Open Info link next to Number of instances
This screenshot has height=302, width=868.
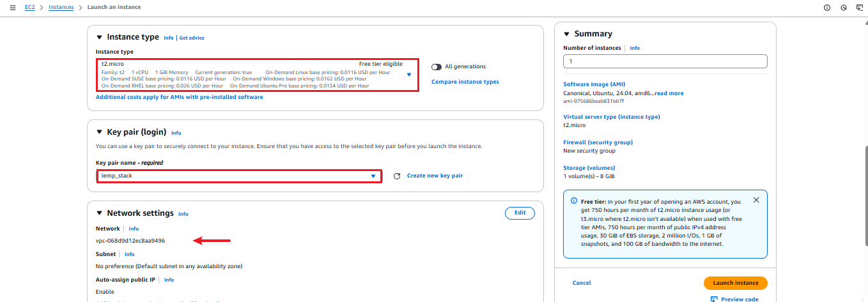(635, 48)
